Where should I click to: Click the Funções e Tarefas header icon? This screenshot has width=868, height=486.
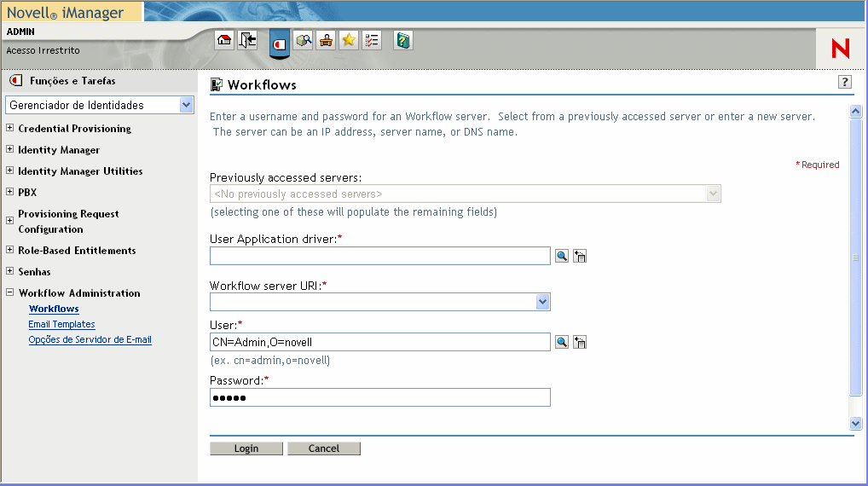(15, 80)
